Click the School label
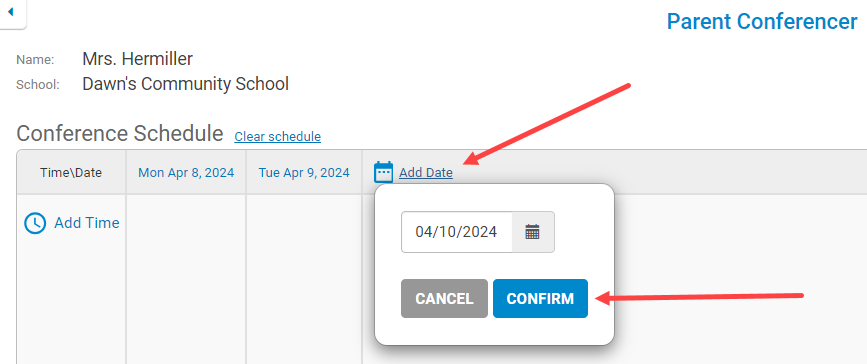This screenshot has height=364, width=867. (38, 85)
